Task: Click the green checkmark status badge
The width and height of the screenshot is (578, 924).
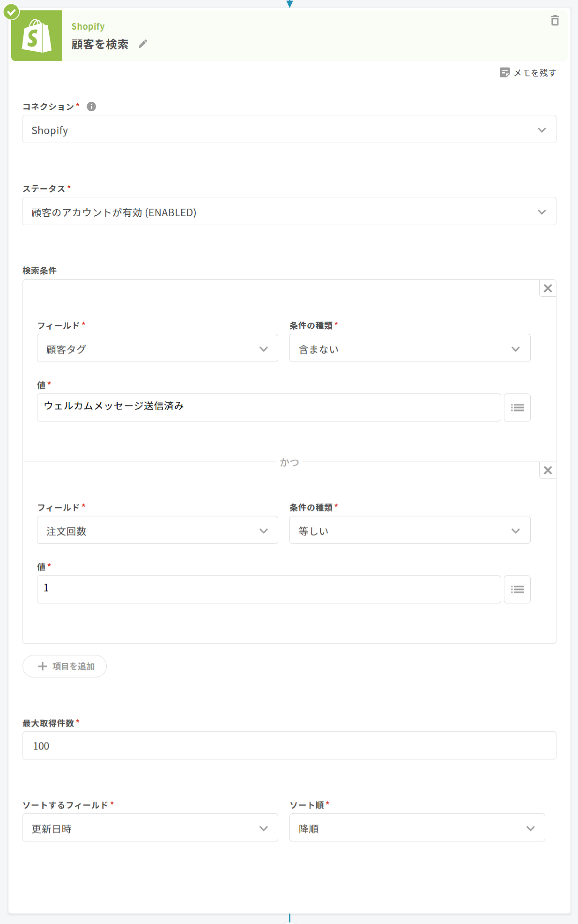Action: (x=12, y=12)
